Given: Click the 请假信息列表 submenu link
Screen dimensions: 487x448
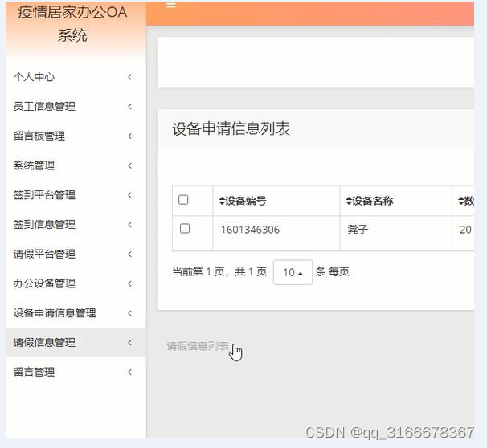Looking at the screenshot, I should 198,346.
